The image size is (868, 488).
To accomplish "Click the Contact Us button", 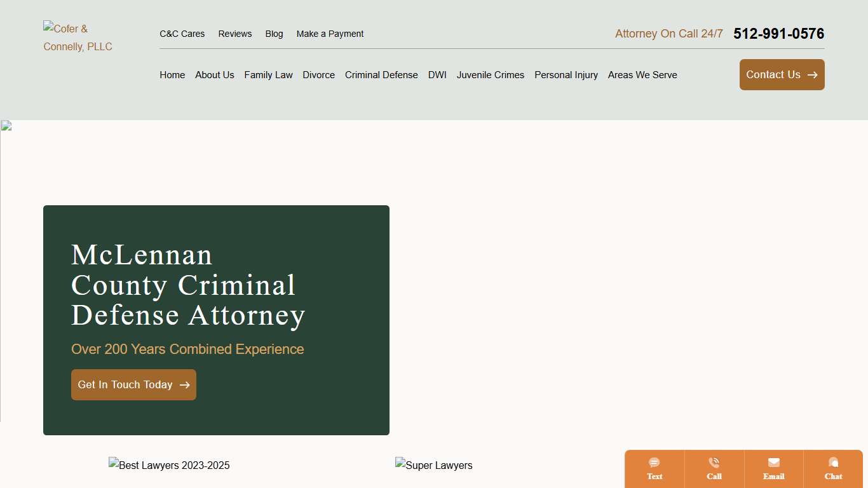I will tap(782, 74).
